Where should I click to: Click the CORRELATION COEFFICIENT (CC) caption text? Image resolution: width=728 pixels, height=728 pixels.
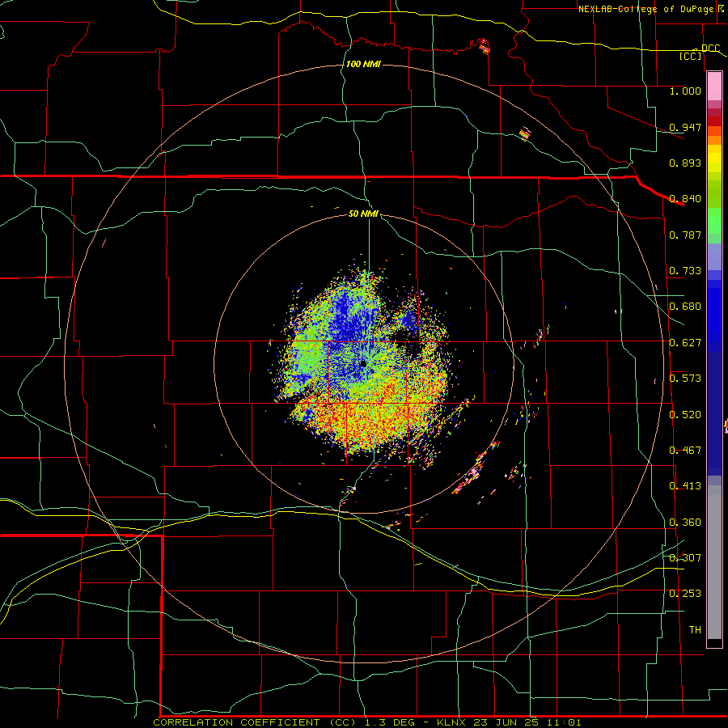tap(255, 722)
